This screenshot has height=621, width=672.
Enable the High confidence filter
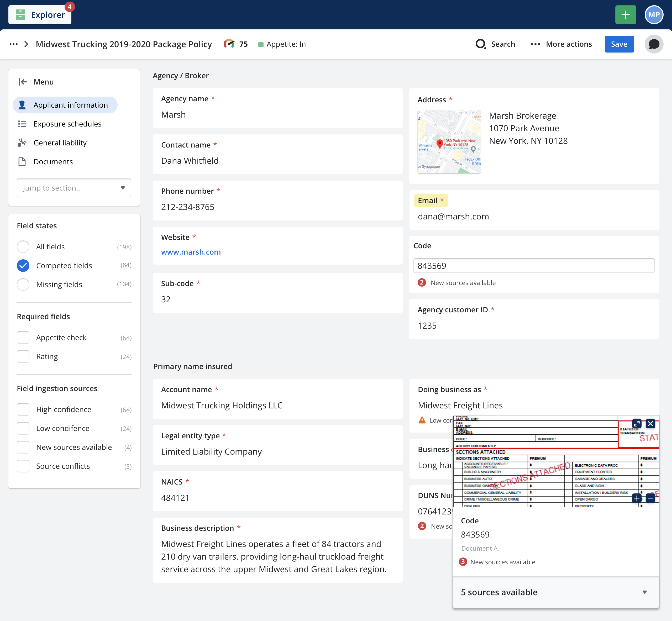click(x=23, y=409)
